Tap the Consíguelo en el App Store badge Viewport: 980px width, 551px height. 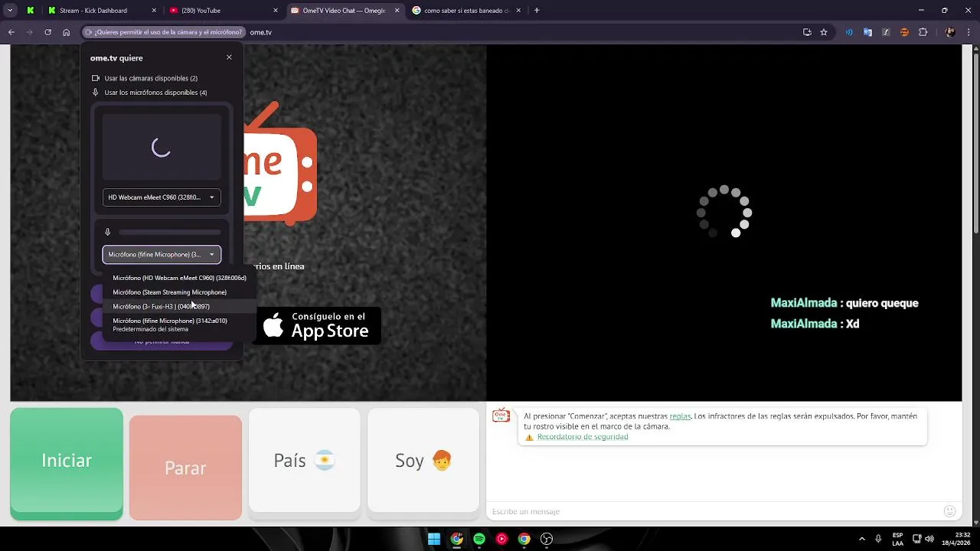click(318, 325)
